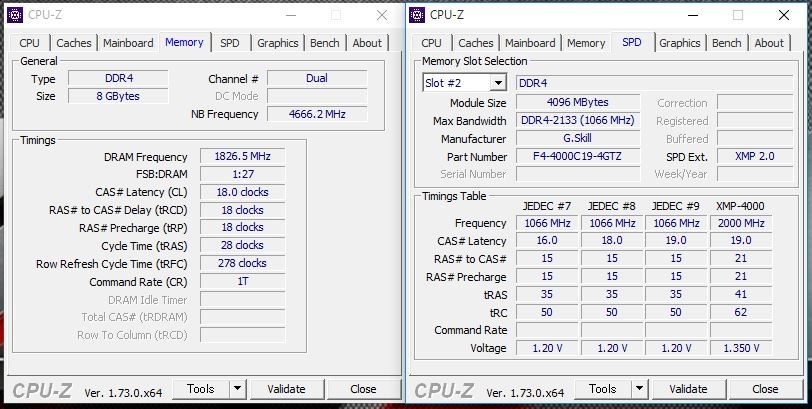The image size is (812, 409).
Task: Click CAS# Latency value 18.0 clocks
Action: pyautogui.click(x=242, y=192)
